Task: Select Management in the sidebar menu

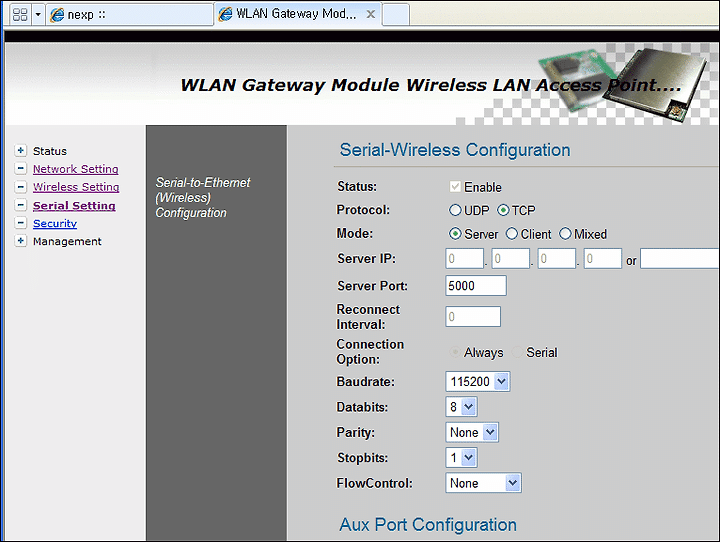Action: (67, 241)
